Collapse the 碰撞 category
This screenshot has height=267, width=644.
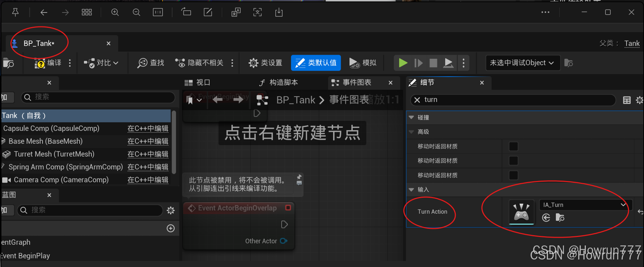(411, 117)
